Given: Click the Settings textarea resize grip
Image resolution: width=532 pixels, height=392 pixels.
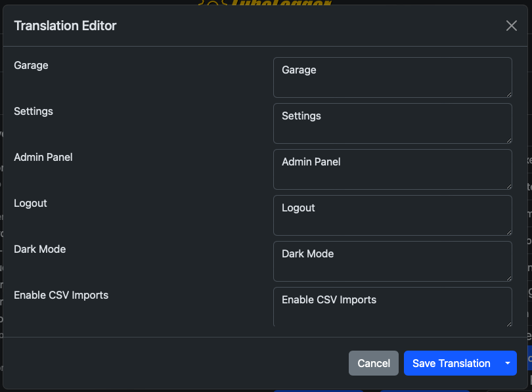Looking at the screenshot, I should coord(508,139).
